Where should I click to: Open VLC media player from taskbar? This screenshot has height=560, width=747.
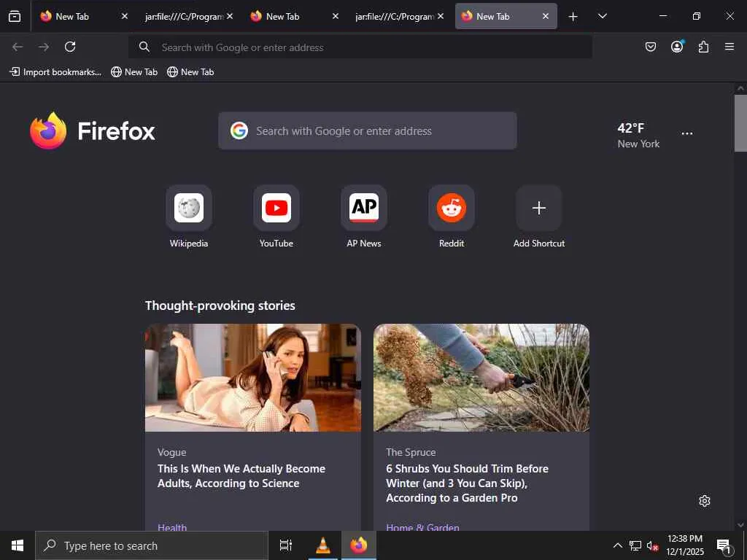323,545
